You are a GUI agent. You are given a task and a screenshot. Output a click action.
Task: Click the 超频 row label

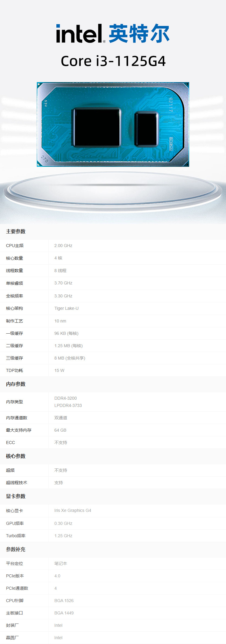[10, 470]
